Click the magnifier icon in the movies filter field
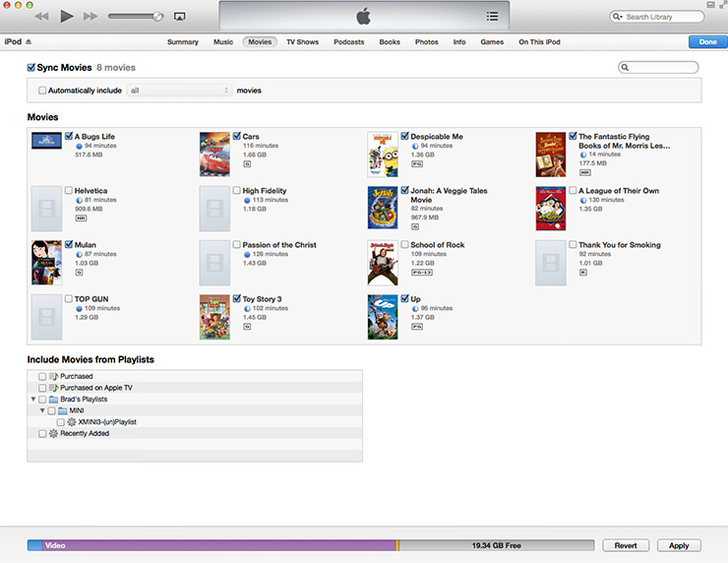 tap(625, 67)
